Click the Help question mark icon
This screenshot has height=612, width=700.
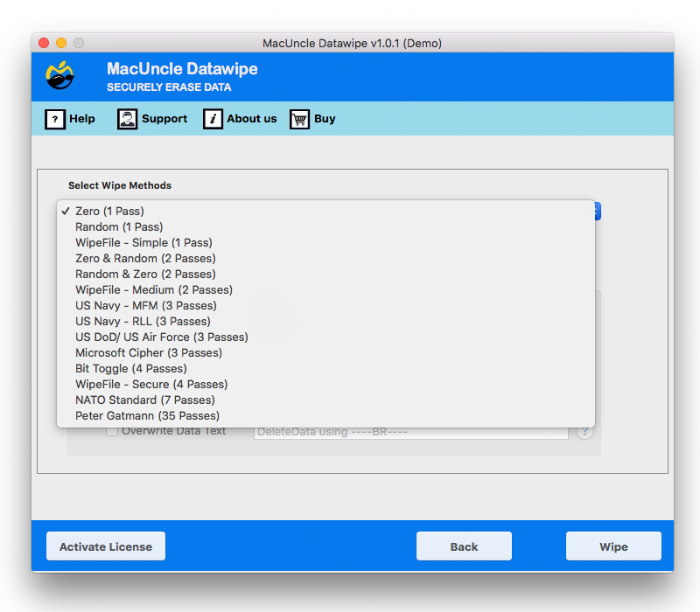coord(55,119)
